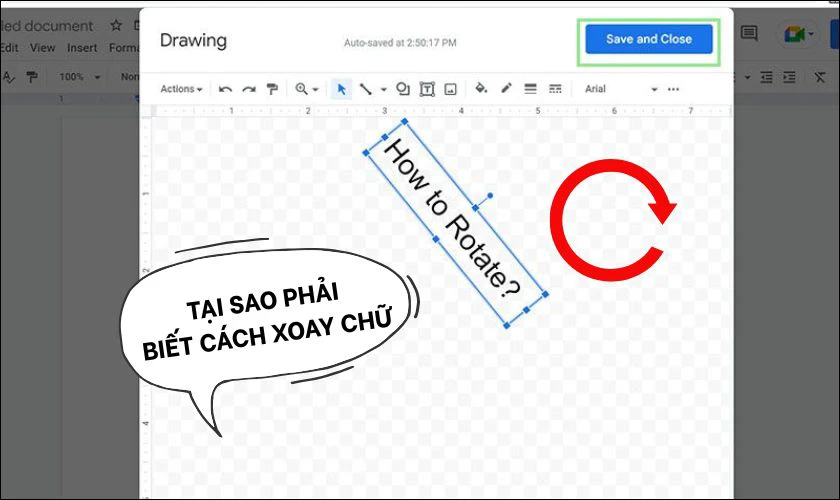The image size is (840, 500).
Task: Open the Border weight options
Action: [530, 89]
